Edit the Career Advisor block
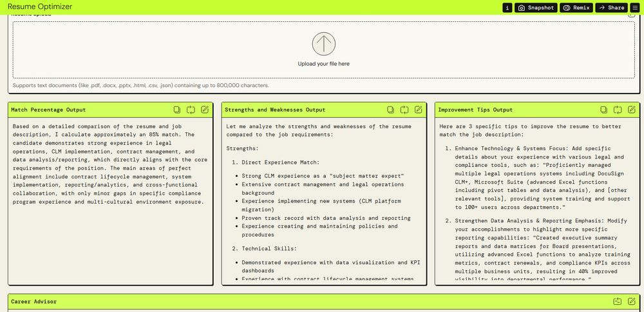Image resolution: width=644 pixels, height=312 pixels. point(632,301)
